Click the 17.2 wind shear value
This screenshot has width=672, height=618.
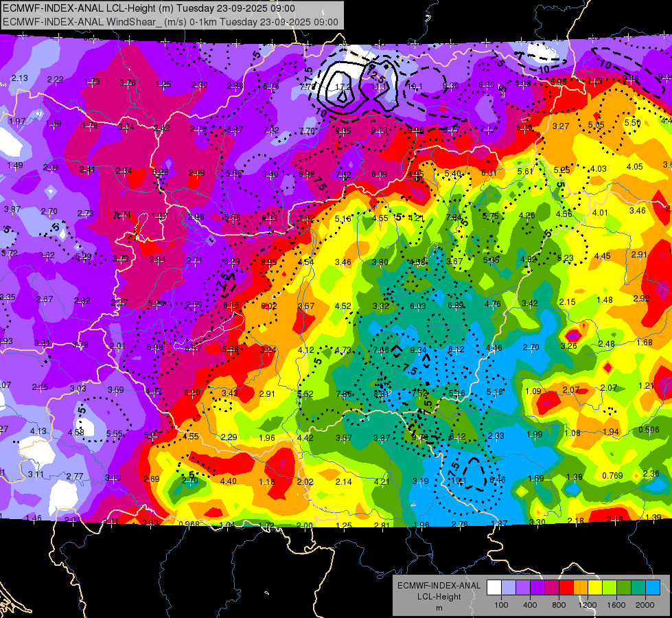pos(343,87)
